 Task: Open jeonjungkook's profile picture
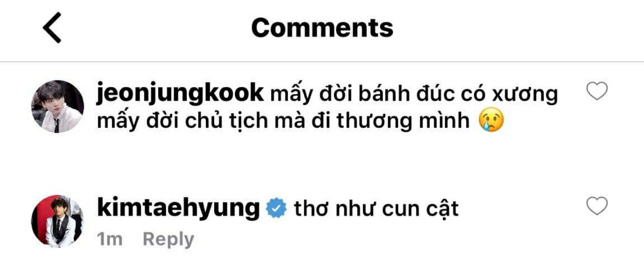[58, 107]
